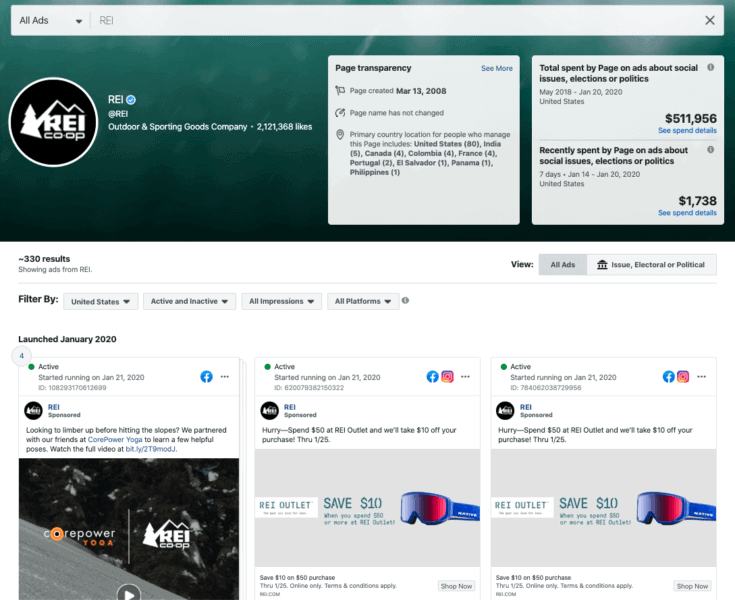Click Facebook icon on ad ID 620079382150322
735x600 pixels.
tap(433, 376)
